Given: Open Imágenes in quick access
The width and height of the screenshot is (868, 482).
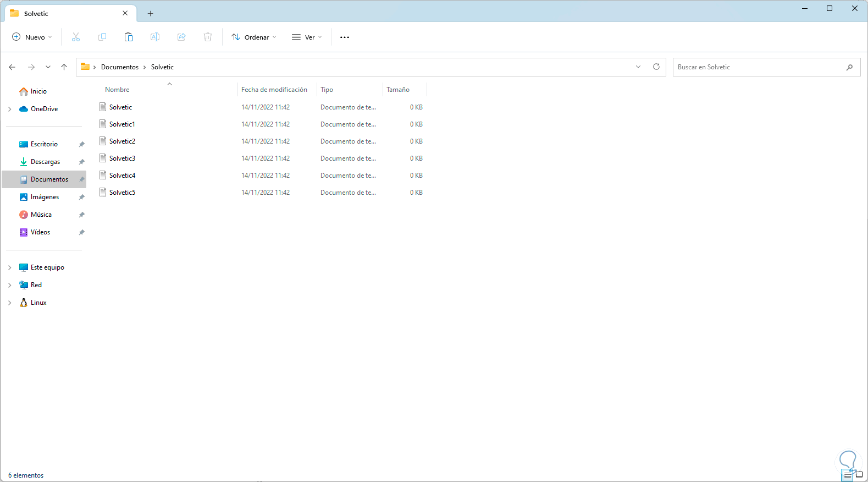Looking at the screenshot, I should pyautogui.click(x=45, y=197).
